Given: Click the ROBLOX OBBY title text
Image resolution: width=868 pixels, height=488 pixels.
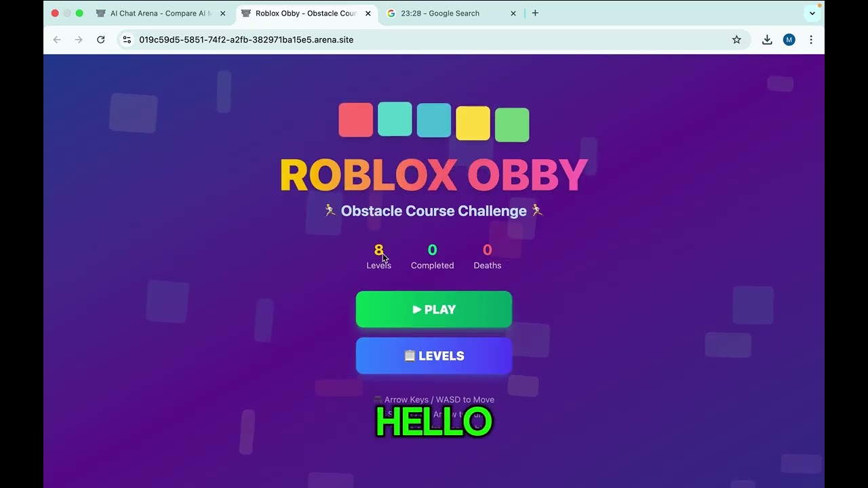Looking at the screenshot, I should (x=434, y=176).
